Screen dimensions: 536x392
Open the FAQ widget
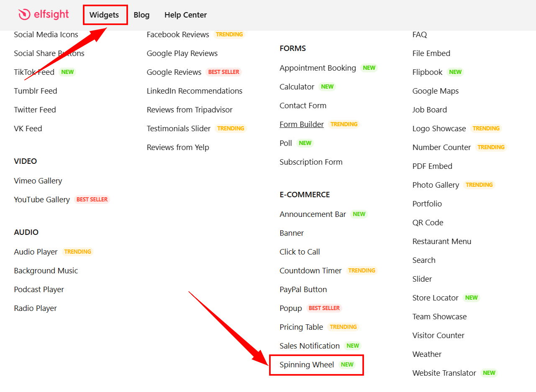click(x=420, y=35)
